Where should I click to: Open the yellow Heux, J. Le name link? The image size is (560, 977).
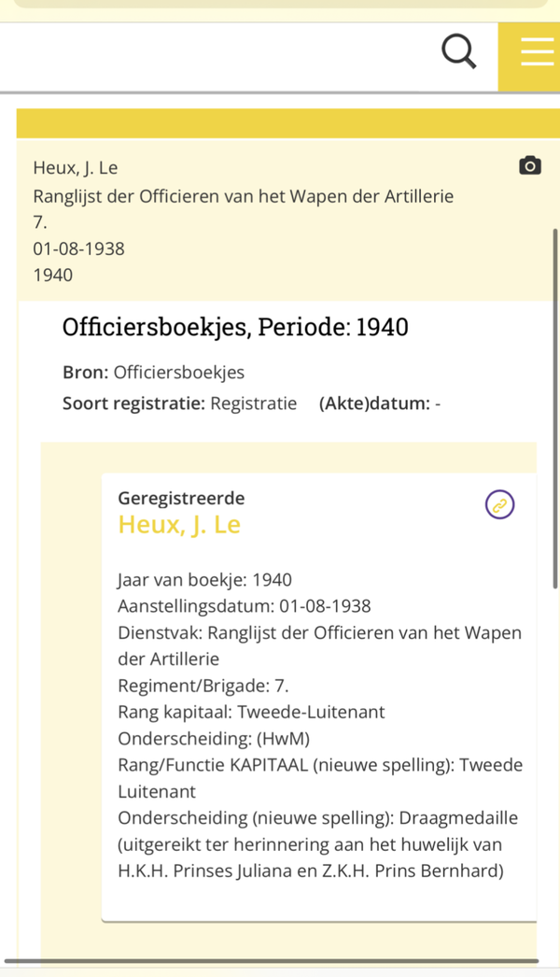(179, 525)
